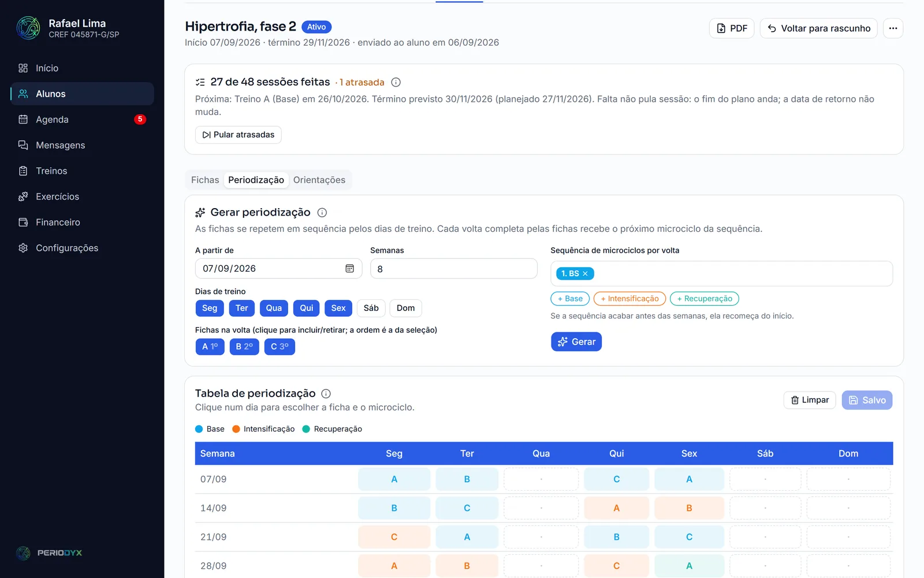Toggle ficha 'B 2º' in the volta

(244, 347)
